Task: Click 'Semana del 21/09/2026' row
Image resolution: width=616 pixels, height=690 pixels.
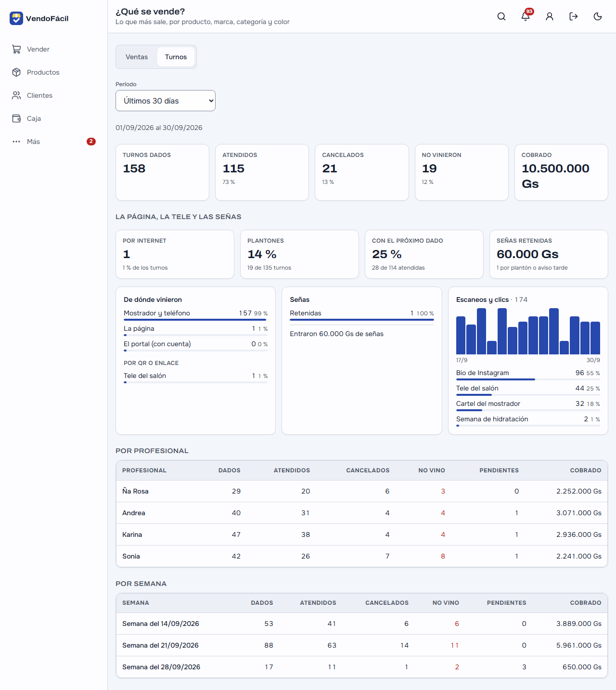Action: click(x=362, y=645)
